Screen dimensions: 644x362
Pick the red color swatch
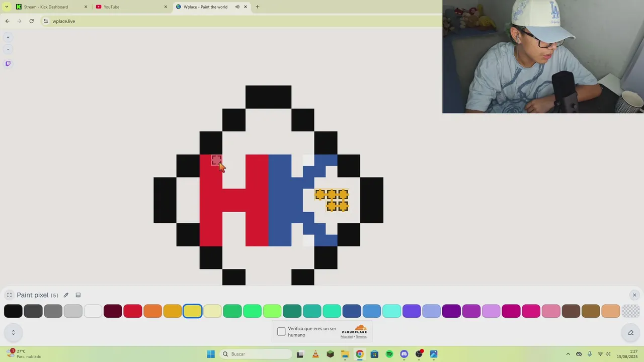coord(133,311)
